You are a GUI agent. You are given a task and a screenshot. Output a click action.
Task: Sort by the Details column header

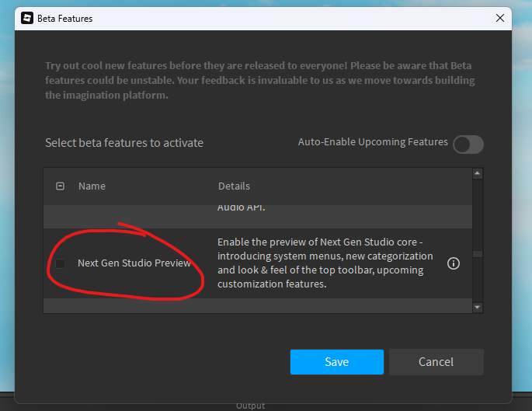click(234, 186)
